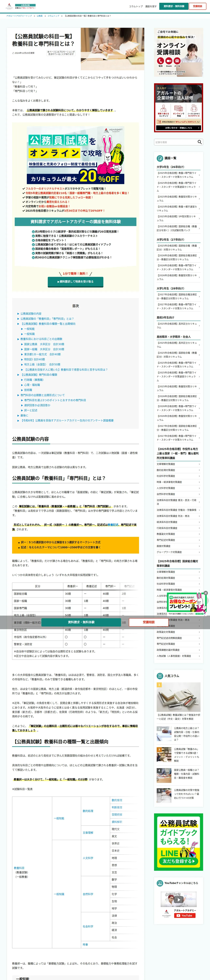Open top-ranked popular column thumbnail
The image size is (210, 980).
178,697
